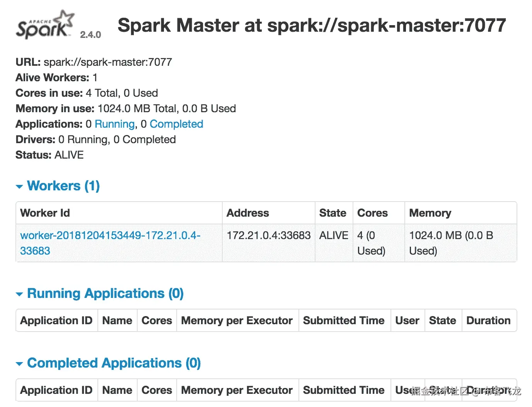Image resolution: width=532 pixels, height=407 pixels.
Task: Click the Completed Applications (0) heading
Action: point(114,363)
